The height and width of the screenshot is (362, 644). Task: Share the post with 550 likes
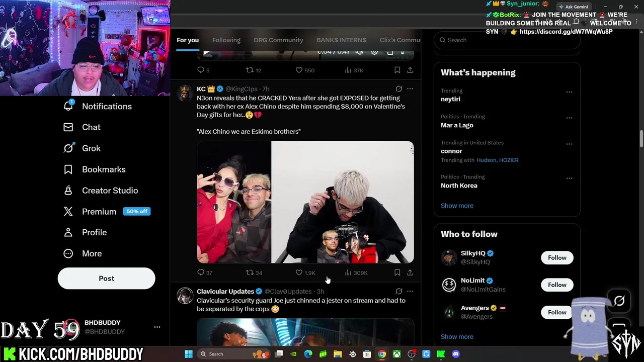[410, 70]
